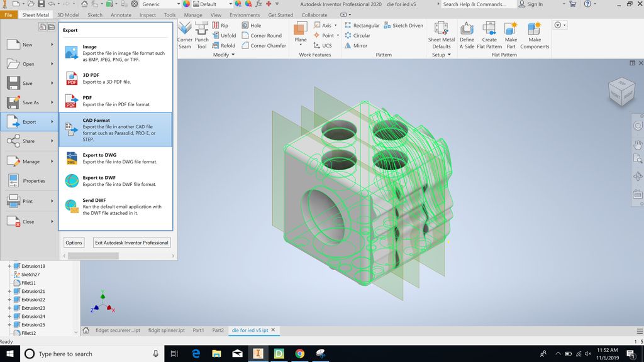This screenshot has height=362, width=644.
Task: Click Make Components tool
Action: point(535,36)
